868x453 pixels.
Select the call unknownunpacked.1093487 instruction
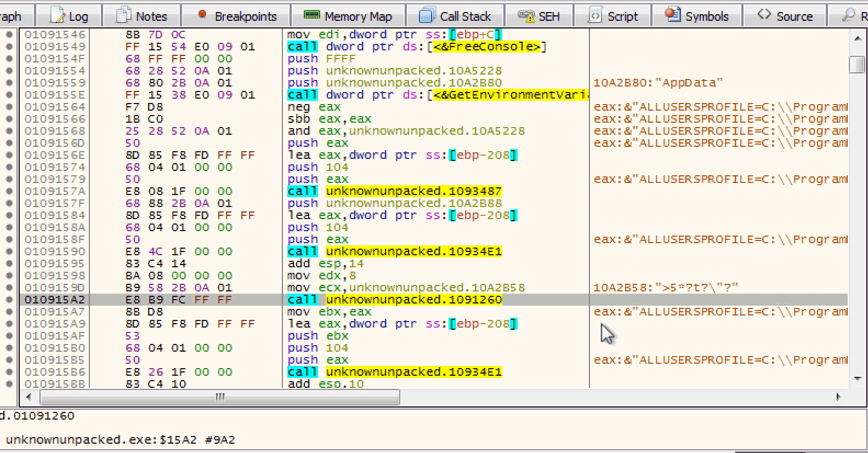395,191
